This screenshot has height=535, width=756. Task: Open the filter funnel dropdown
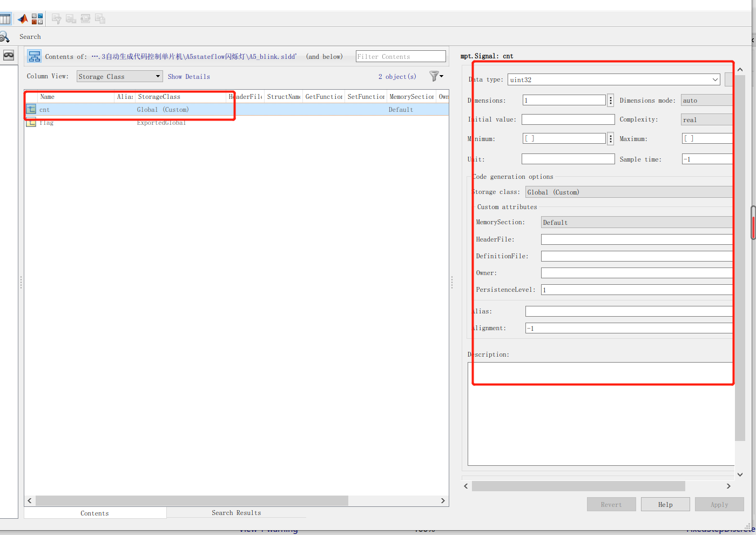(x=436, y=76)
